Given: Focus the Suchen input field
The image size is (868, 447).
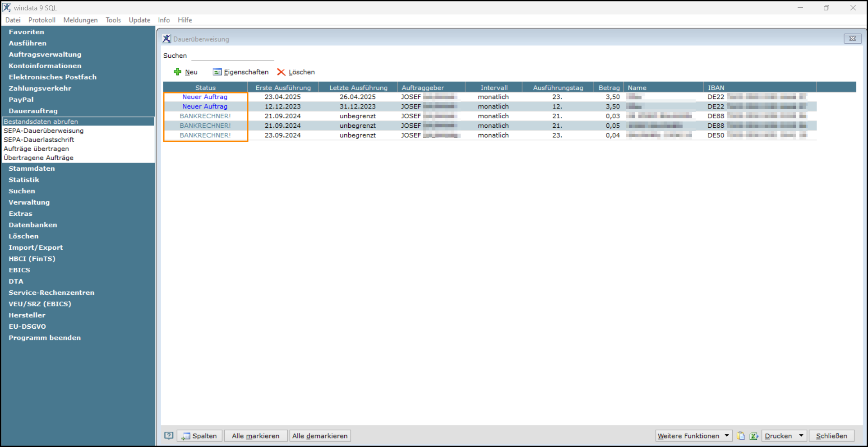Looking at the screenshot, I should pos(233,56).
